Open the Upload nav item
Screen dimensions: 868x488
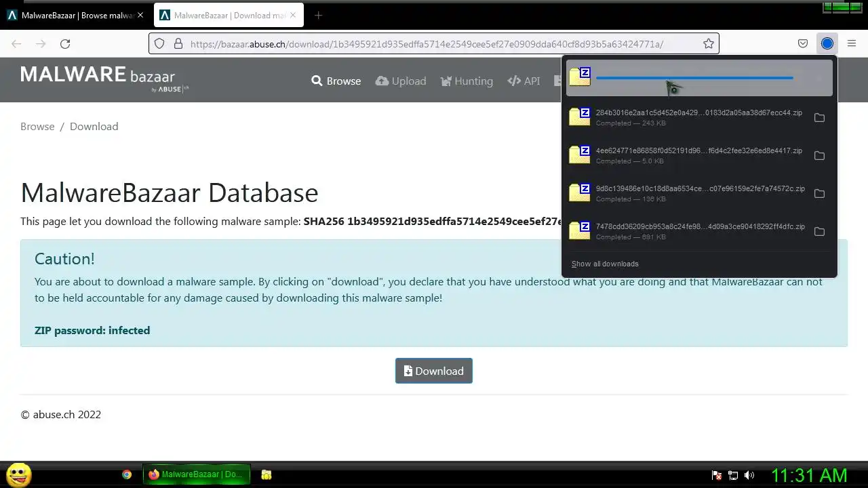tap(401, 81)
